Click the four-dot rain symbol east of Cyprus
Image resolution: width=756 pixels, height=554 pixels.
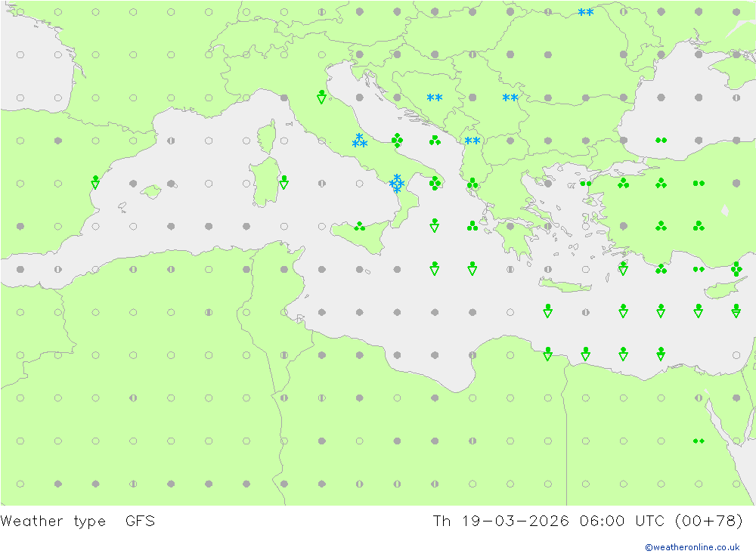736,268
